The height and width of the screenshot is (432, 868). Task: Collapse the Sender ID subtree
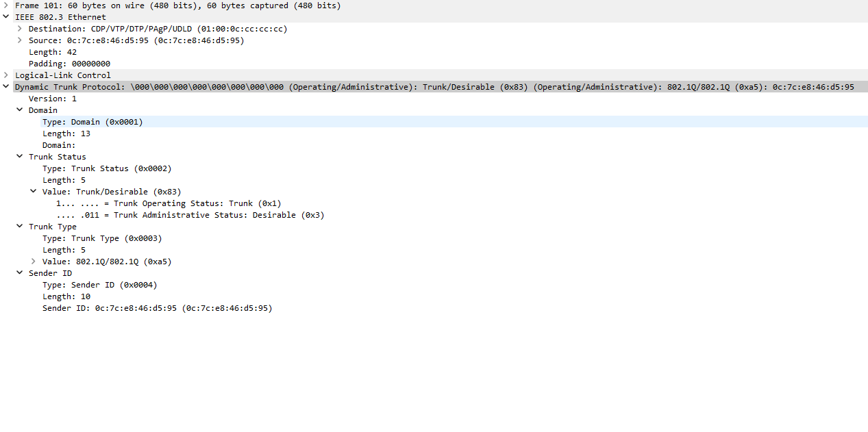(19, 272)
